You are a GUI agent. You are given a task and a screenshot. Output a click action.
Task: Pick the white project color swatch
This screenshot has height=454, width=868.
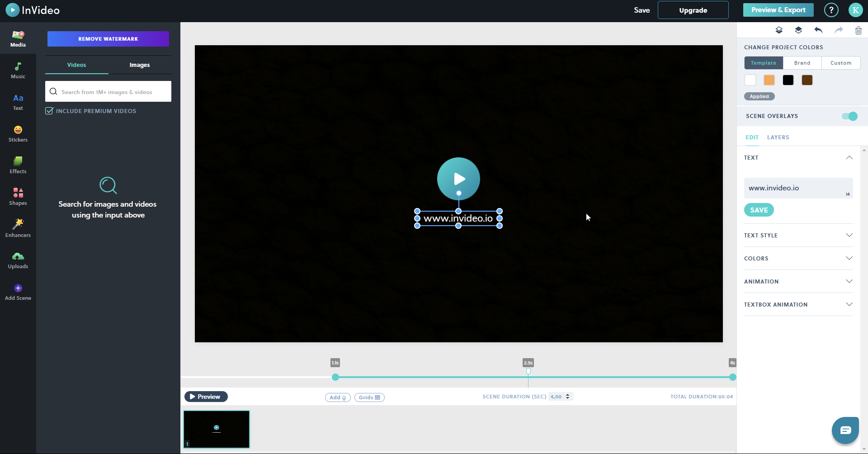(x=750, y=80)
